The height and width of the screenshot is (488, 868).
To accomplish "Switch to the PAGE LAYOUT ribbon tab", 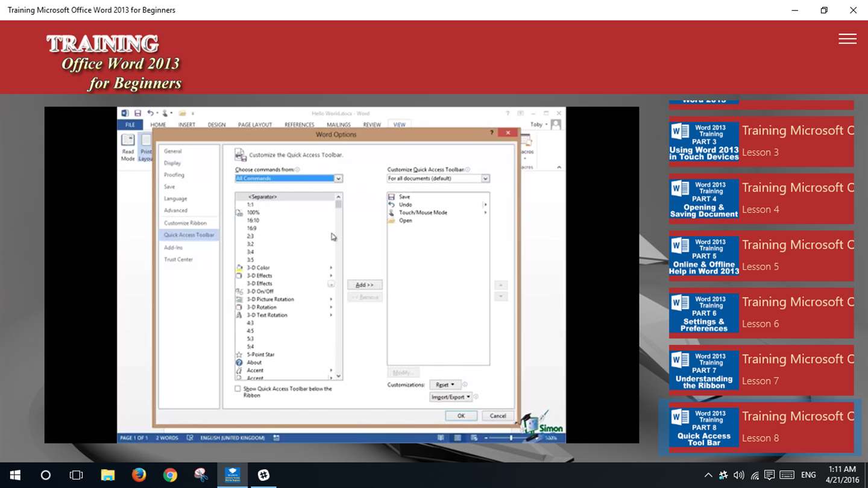I will (255, 125).
